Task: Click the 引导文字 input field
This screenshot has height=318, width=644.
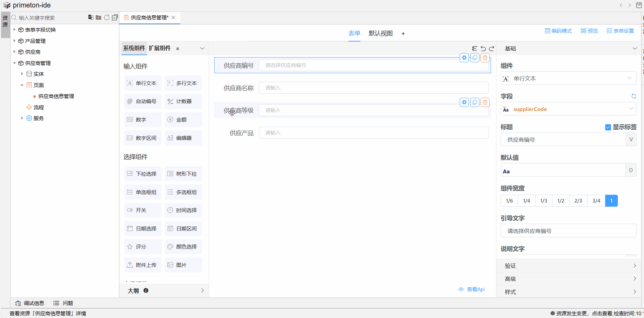Action: (x=568, y=231)
